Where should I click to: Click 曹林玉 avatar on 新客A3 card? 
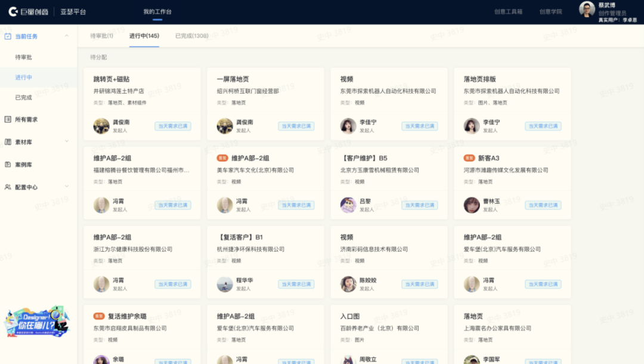coord(472,205)
